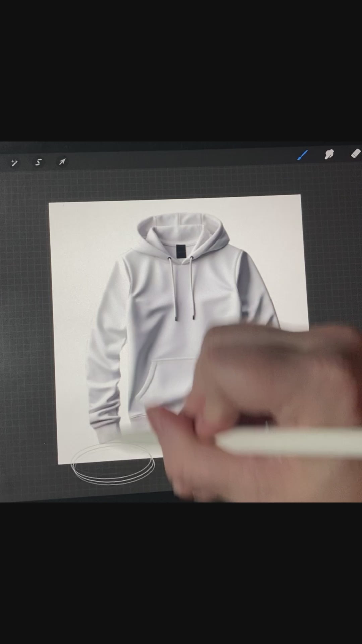Switch to the Eraser tool
Viewport: 362px width, 644px height.
click(355, 154)
